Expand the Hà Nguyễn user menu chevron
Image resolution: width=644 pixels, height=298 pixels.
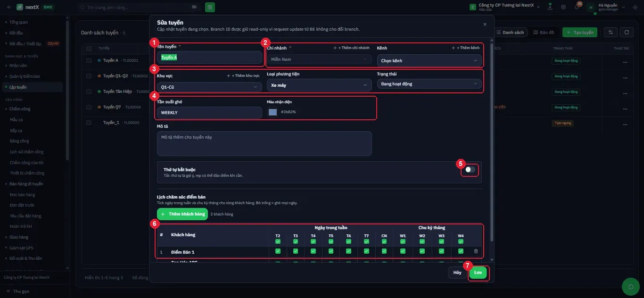[x=623, y=7]
